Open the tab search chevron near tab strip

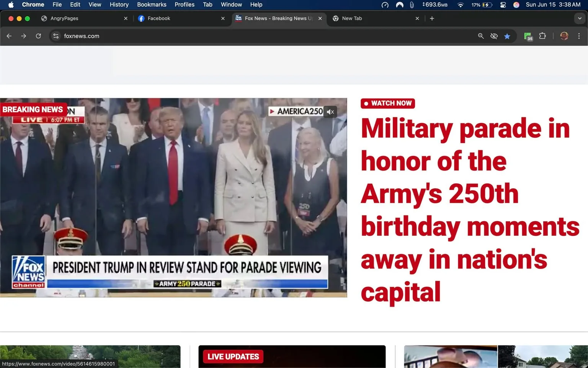[x=580, y=18]
